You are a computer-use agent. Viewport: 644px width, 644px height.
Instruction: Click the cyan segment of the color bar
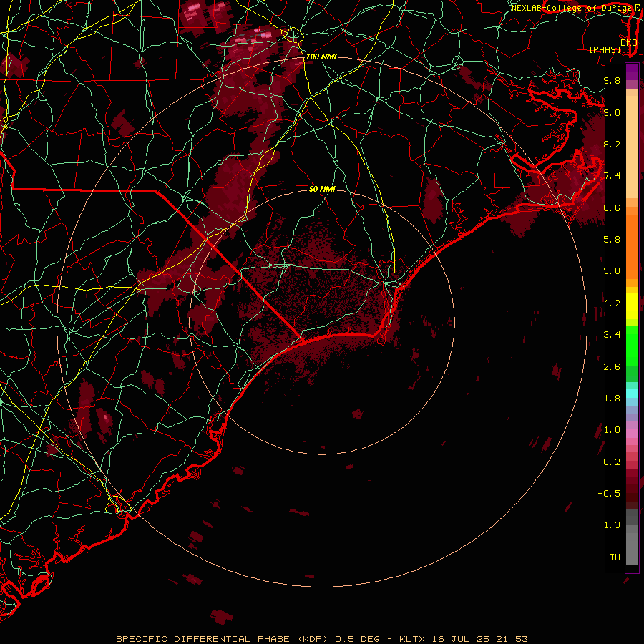[x=632, y=394]
